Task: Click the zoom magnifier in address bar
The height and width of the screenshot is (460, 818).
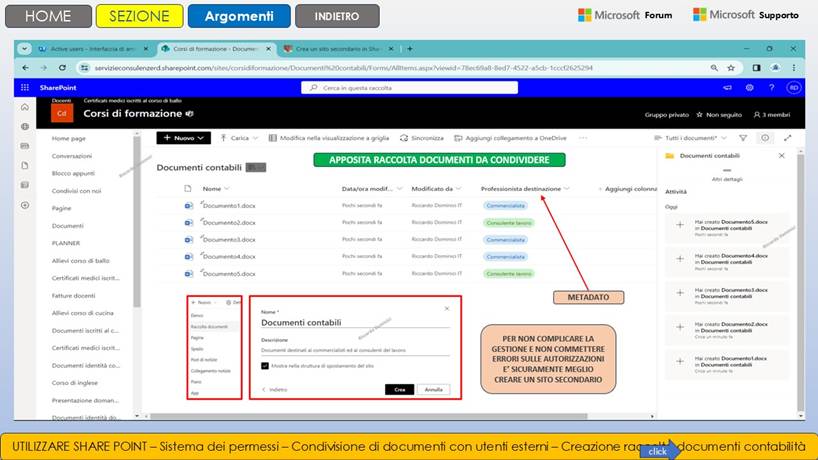Action: click(x=714, y=68)
